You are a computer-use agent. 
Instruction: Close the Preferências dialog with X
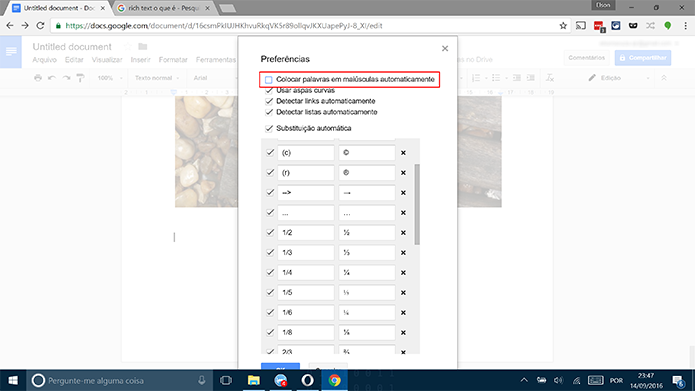click(x=445, y=48)
